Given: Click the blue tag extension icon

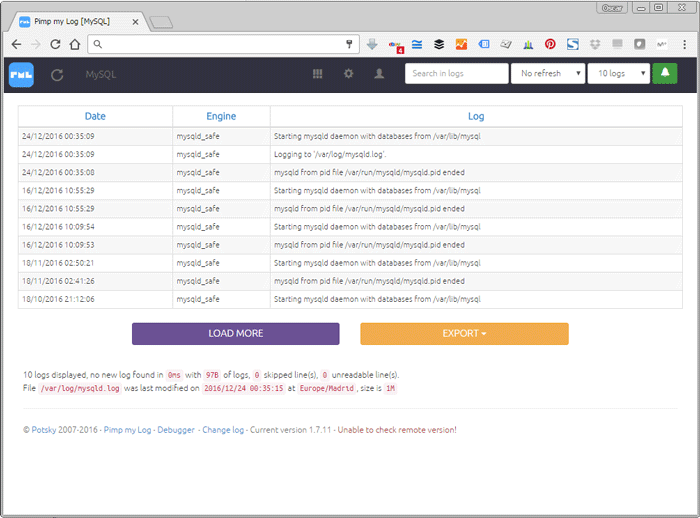Looking at the screenshot, I should [483, 44].
